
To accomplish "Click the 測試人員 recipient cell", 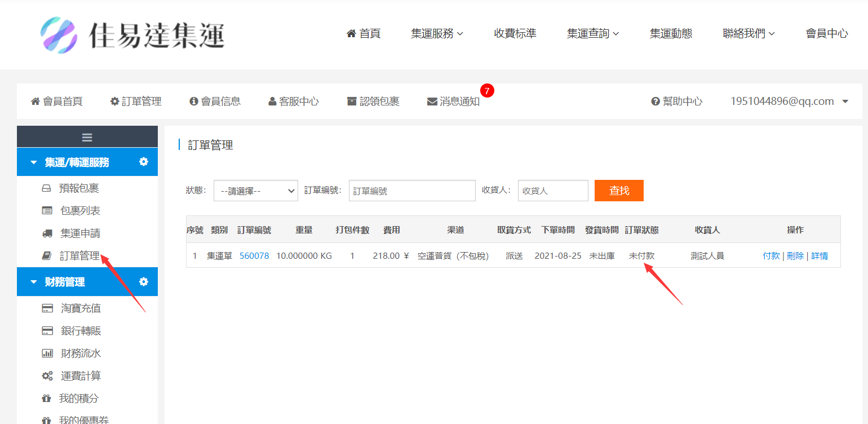I will click(x=707, y=256).
